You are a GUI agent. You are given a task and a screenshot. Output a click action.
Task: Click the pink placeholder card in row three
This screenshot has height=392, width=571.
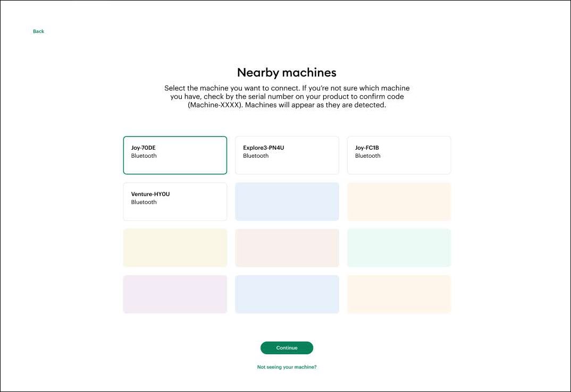(x=287, y=248)
